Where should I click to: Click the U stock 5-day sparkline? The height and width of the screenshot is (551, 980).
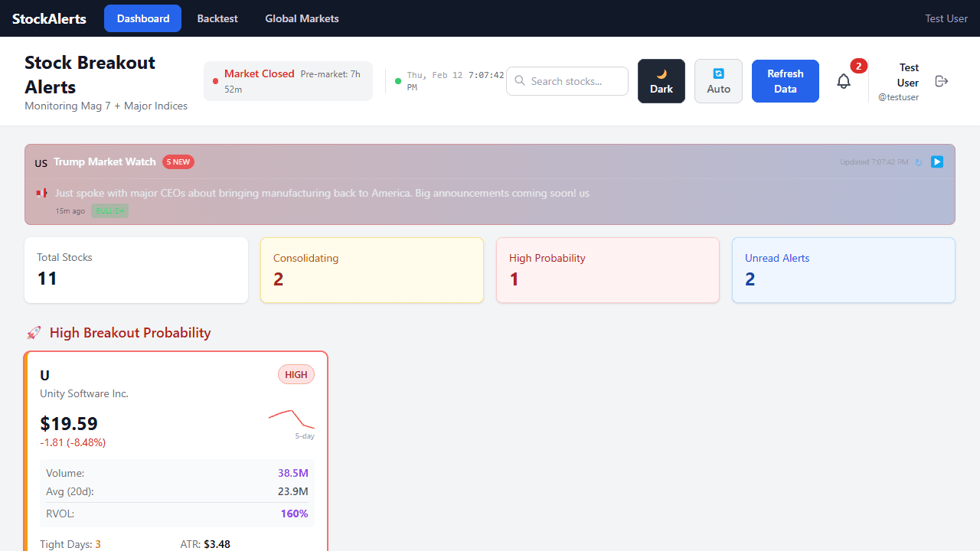(x=292, y=419)
